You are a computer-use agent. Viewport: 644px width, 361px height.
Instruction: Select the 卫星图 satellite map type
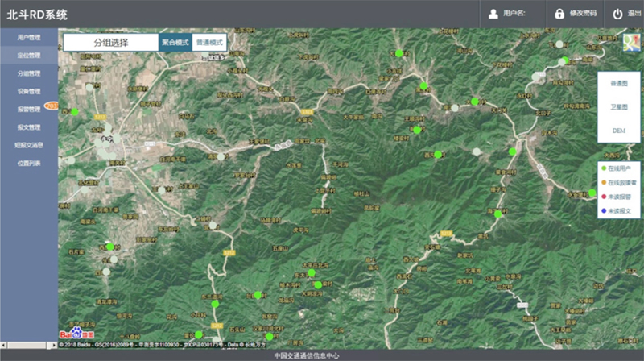click(x=618, y=106)
